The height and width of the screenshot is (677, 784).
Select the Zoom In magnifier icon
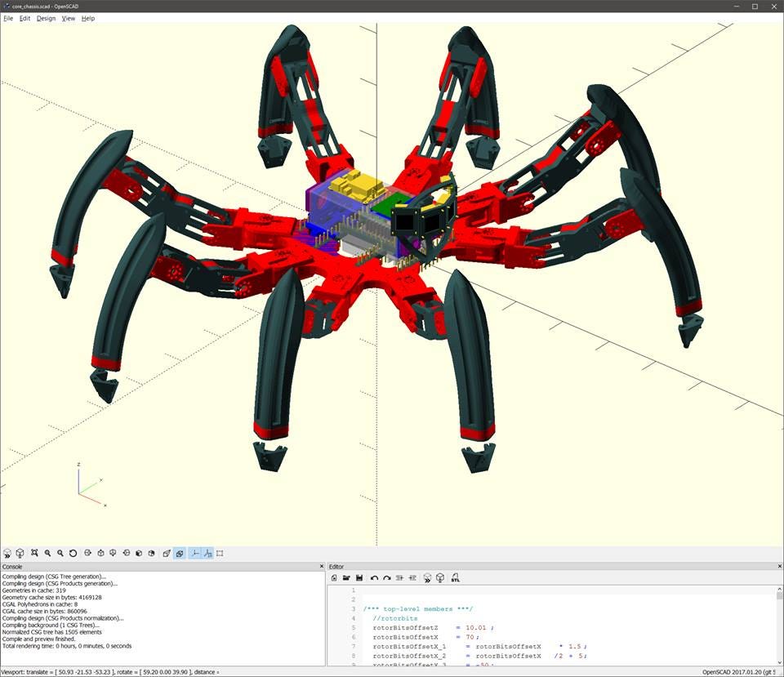click(x=49, y=553)
